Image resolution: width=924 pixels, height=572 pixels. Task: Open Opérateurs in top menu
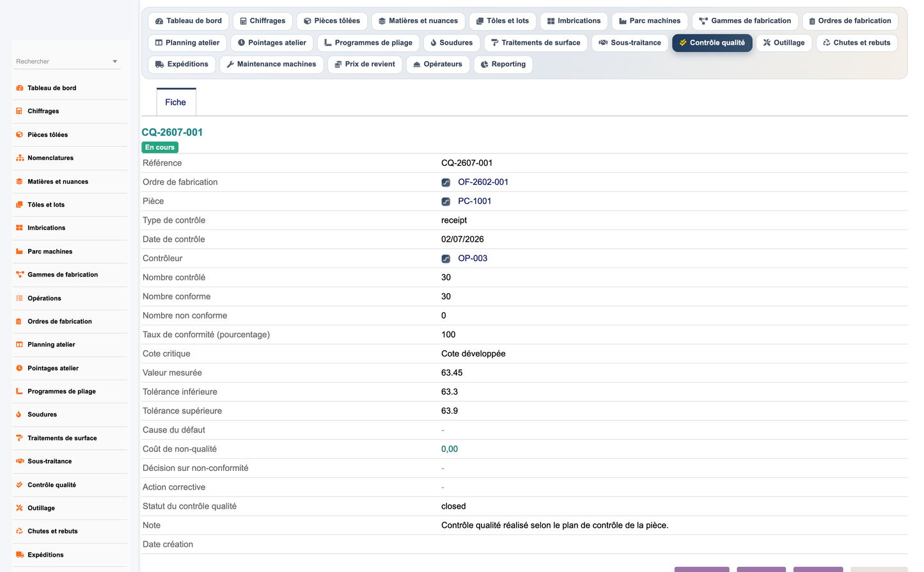pos(438,65)
